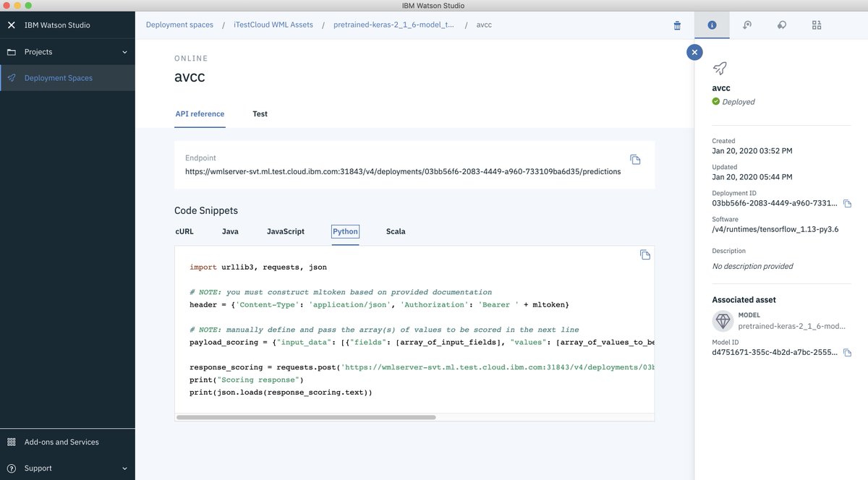Click the avcc page heading
868x480 pixels.
tap(190, 77)
